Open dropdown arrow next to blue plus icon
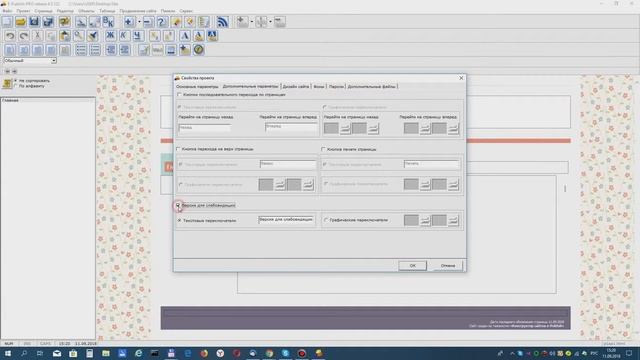The width and height of the screenshot is (640, 360). click(139, 22)
